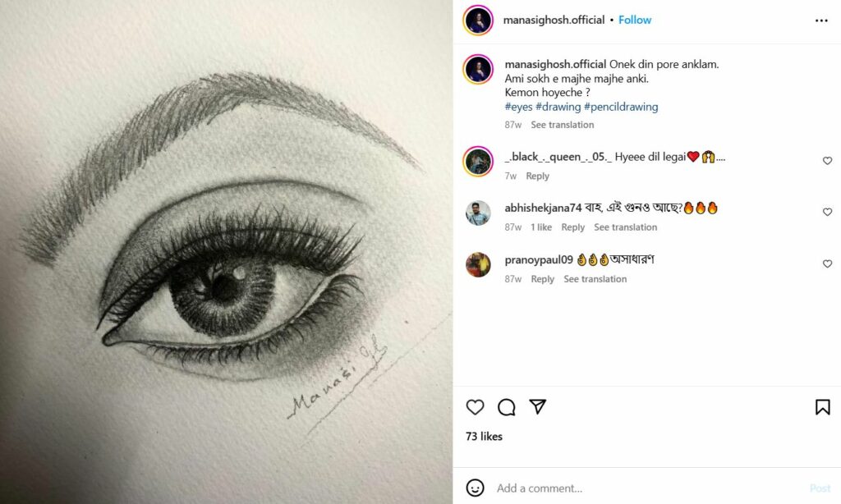Open manasighosh.official header profile picture
841x504 pixels.
(478, 21)
